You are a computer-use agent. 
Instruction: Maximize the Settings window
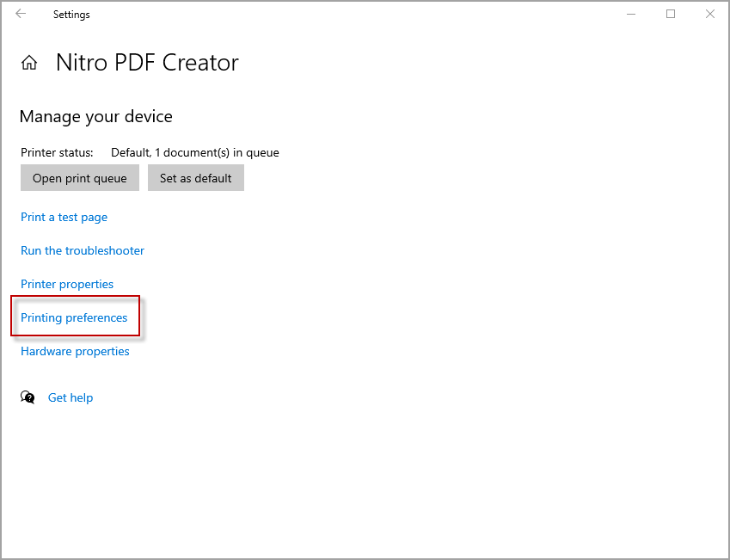(x=671, y=14)
